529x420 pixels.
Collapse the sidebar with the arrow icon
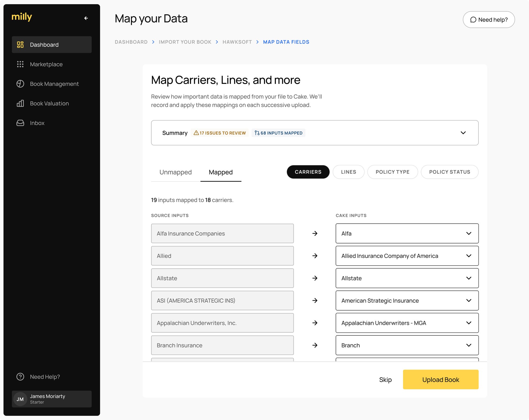tap(86, 18)
